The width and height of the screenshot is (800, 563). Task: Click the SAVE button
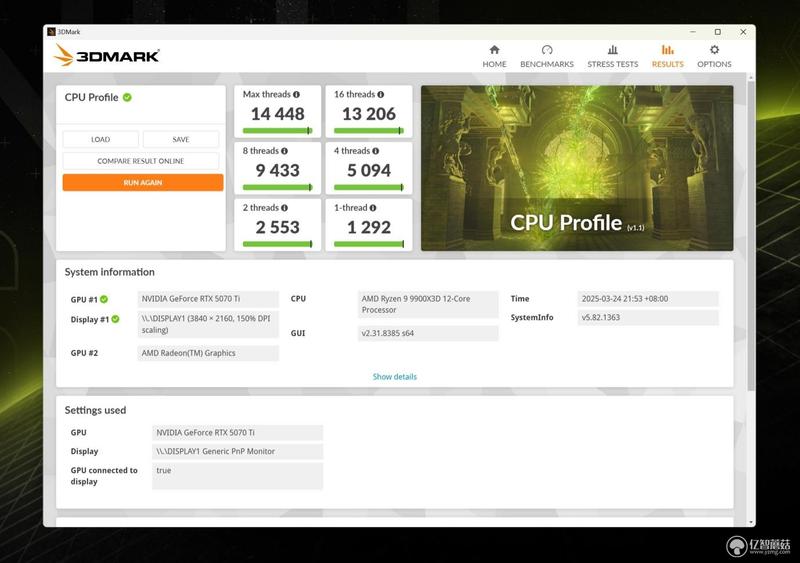point(181,139)
